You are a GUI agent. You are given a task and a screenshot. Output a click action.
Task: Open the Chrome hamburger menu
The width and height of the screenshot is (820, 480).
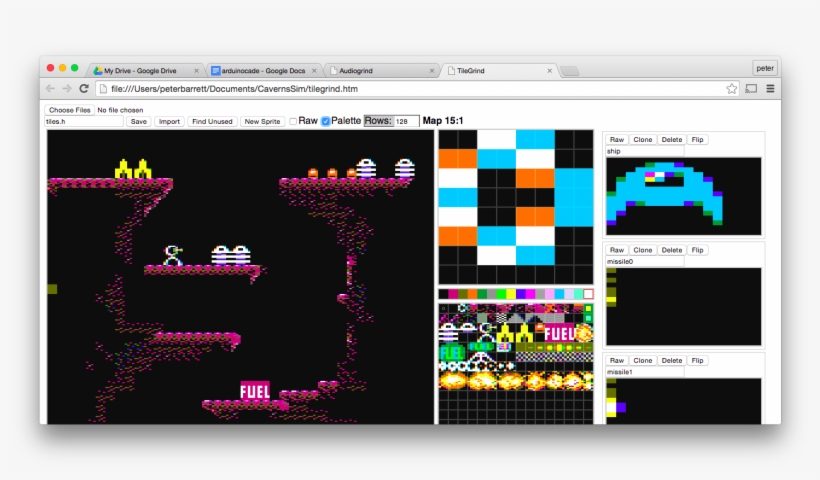pyautogui.click(x=770, y=89)
